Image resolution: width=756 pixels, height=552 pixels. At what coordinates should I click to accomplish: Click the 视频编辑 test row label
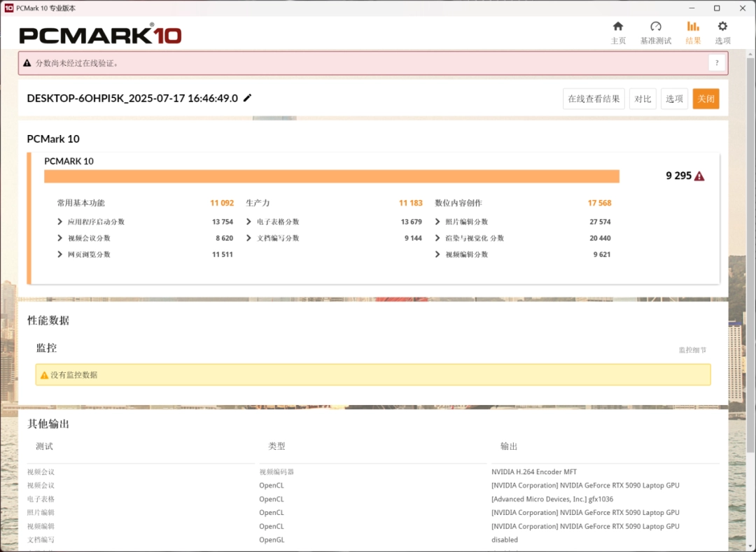(x=41, y=527)
